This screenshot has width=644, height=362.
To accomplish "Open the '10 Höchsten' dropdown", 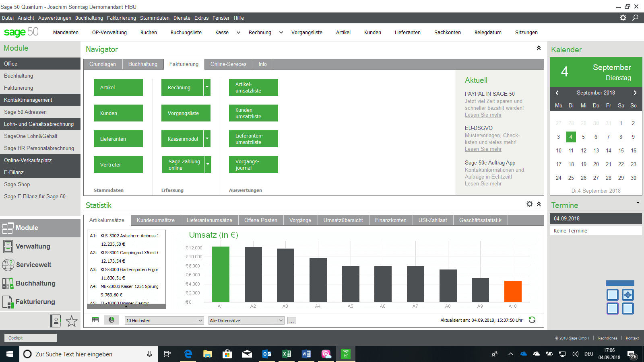I will click(164, 321).
